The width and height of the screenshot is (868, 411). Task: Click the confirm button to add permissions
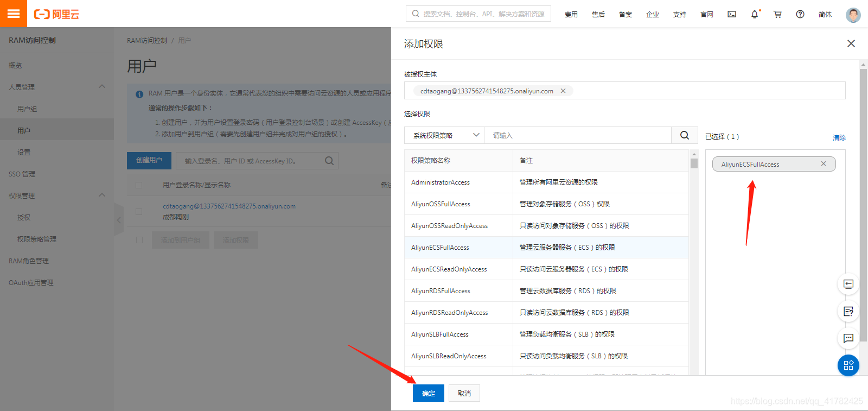[429, 393]
